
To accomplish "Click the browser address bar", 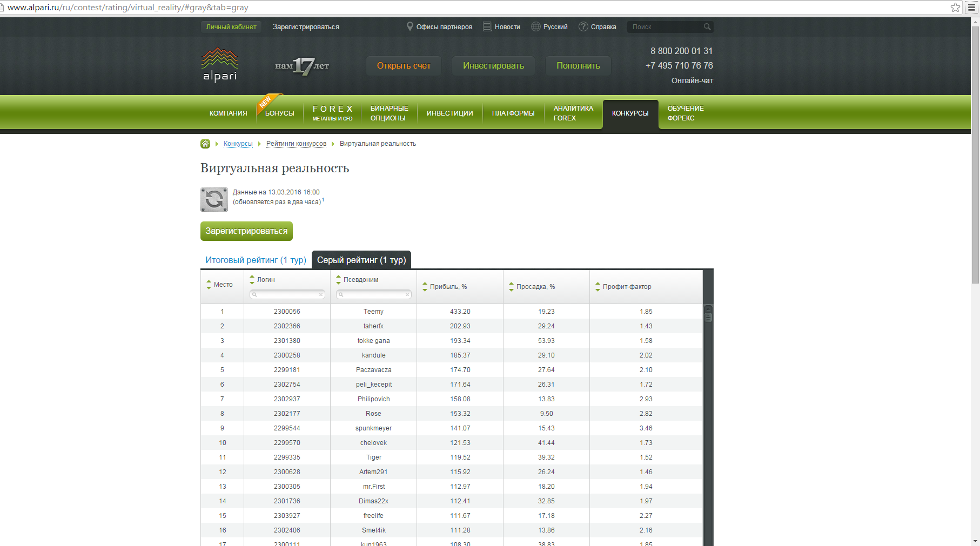I will point(475,8).
